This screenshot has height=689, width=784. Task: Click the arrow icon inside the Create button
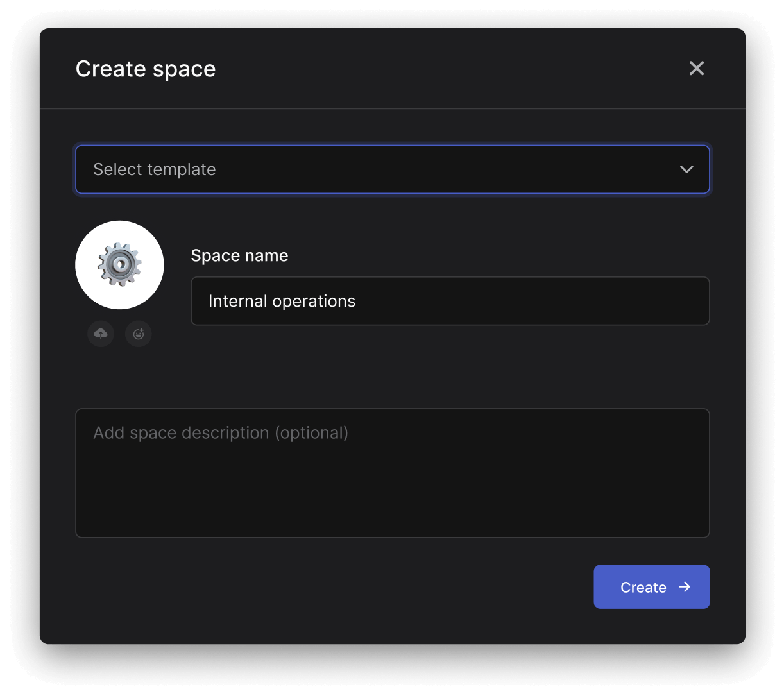point(685,586)
